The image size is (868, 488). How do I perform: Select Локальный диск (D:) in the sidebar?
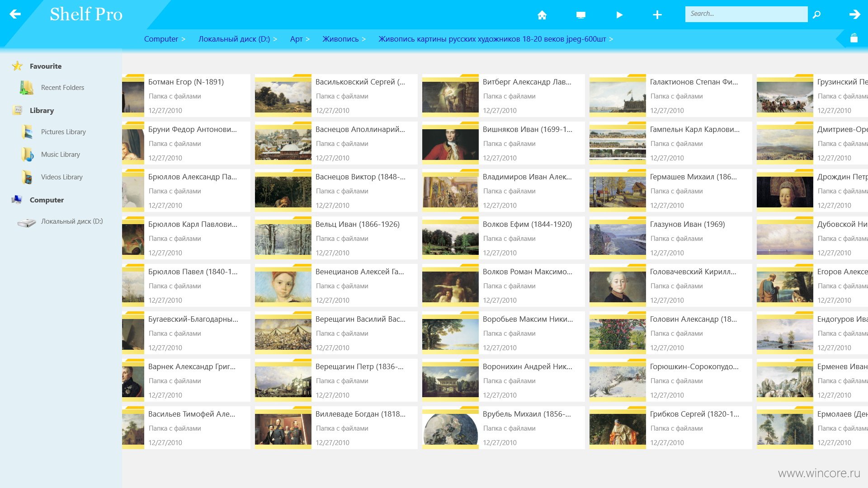point(72,221)
